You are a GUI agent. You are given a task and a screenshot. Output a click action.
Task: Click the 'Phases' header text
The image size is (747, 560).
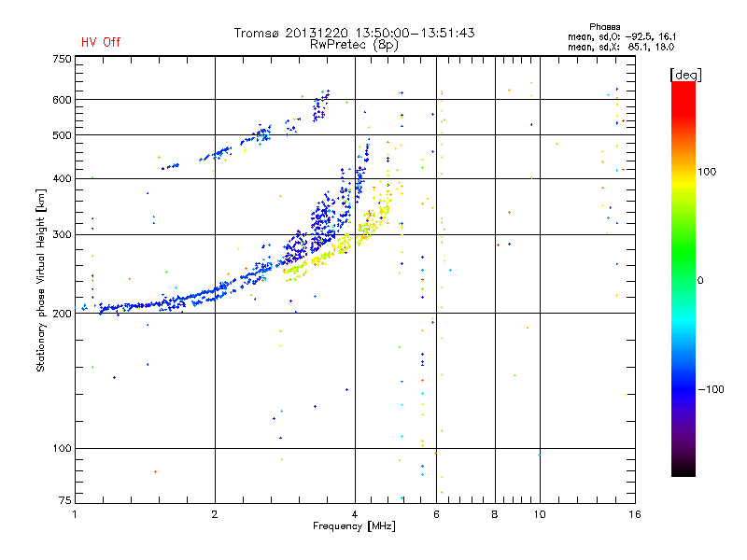604,27
